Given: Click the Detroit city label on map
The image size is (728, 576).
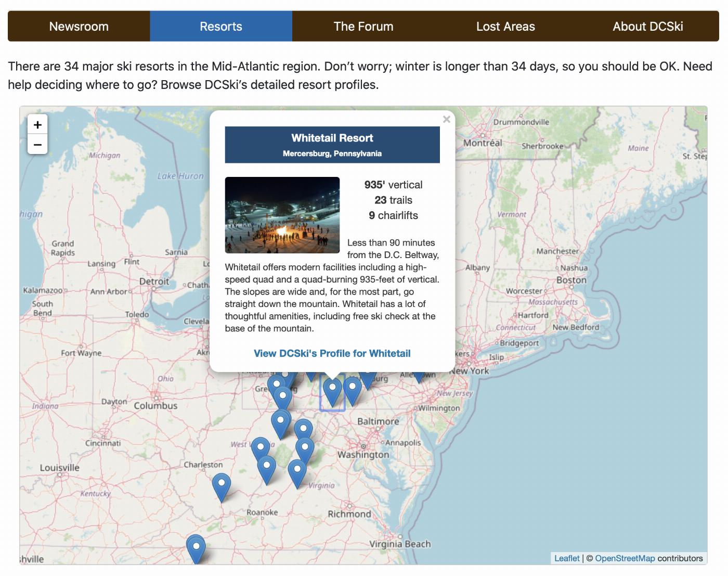Looking at the screenshot, I should (x=154, y=281).
